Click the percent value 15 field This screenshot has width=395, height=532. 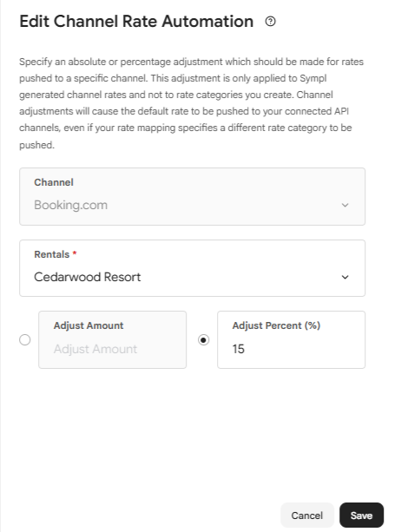point(291,339)
